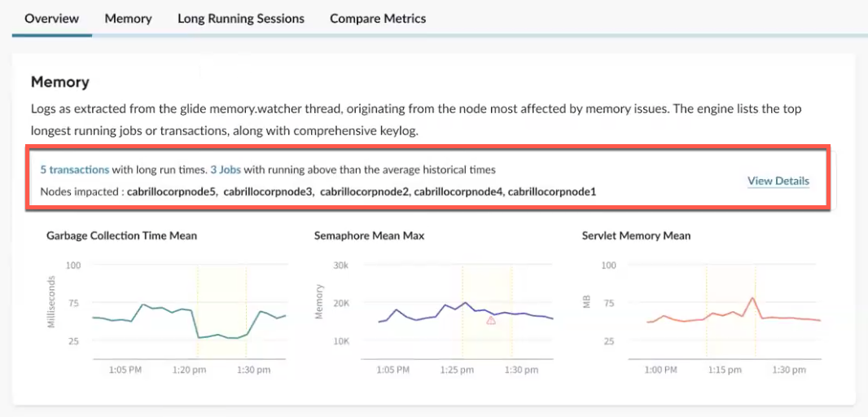Image resolution: width=868 pixels, height=417 pixels.
Task: Click the 1:25 pm label on Semaphore chart
Action: pos(458,370)
